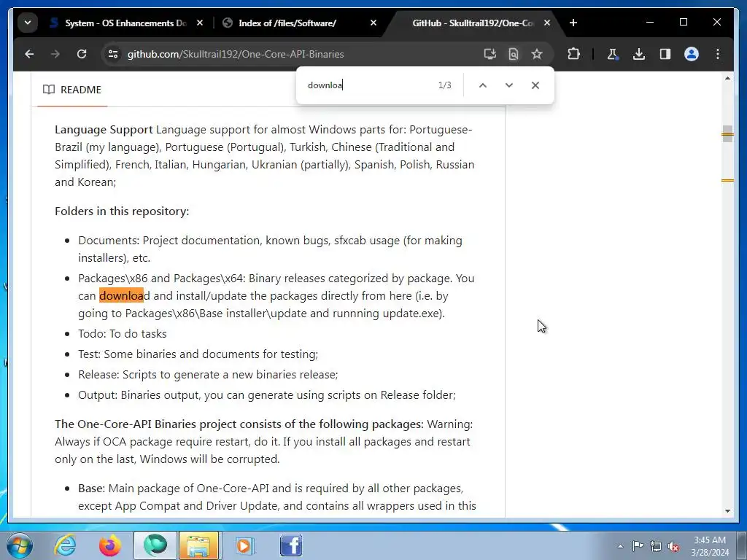Select the README tab
Image resolution: width=747 pixels, height=560 pixels.
tap(72, 90)
